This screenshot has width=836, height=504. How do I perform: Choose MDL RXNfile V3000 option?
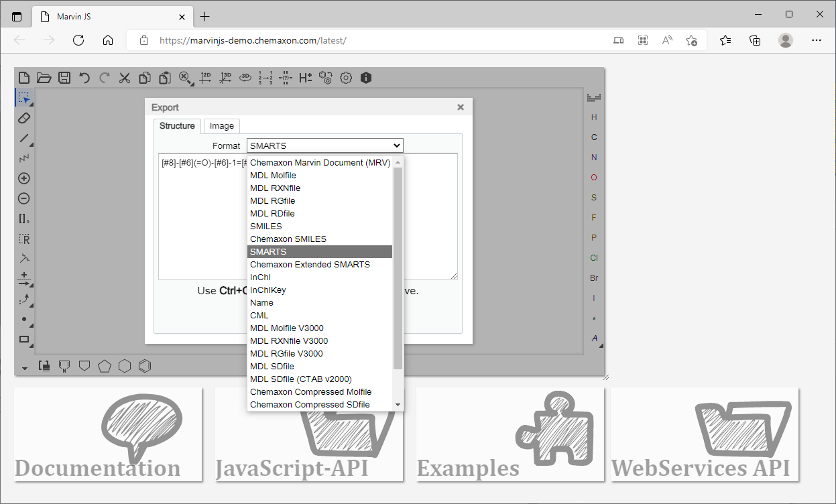pos(320,341)
